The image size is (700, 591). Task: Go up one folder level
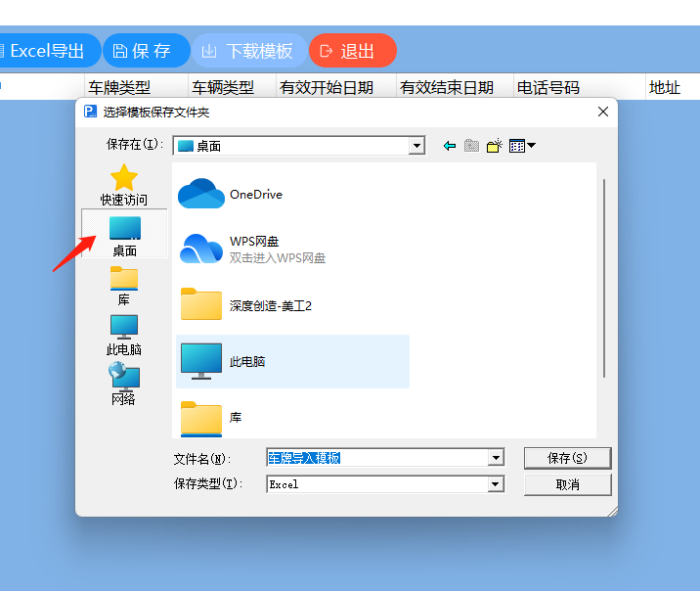pyautogui.click(x=471, y=146)
